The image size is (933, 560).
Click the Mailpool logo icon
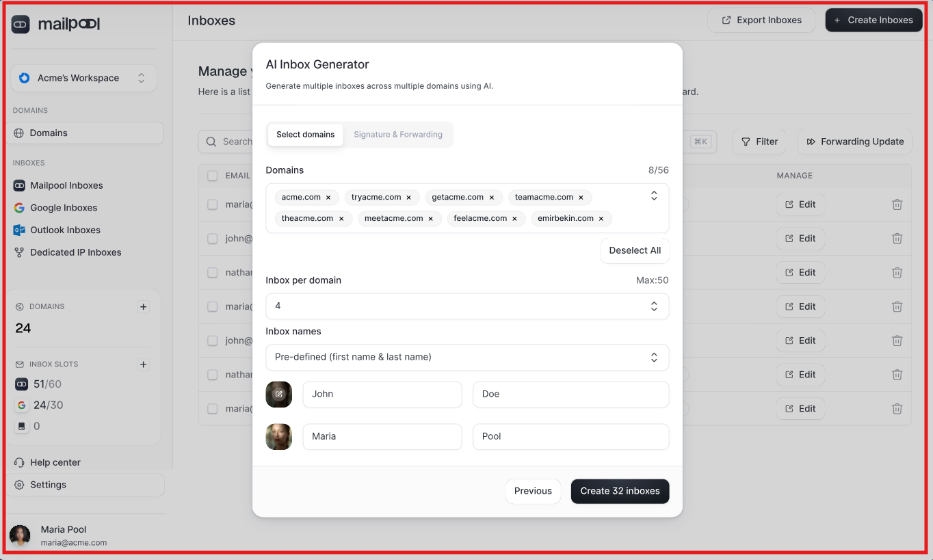pos(20,24)
